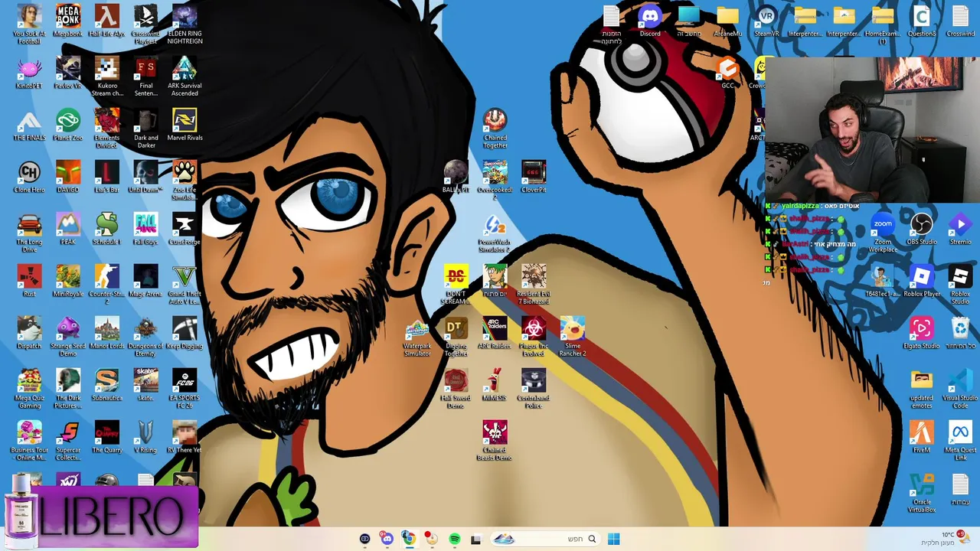
Task: Open EA SPORTS FC 26 icon
Action: 185,388
